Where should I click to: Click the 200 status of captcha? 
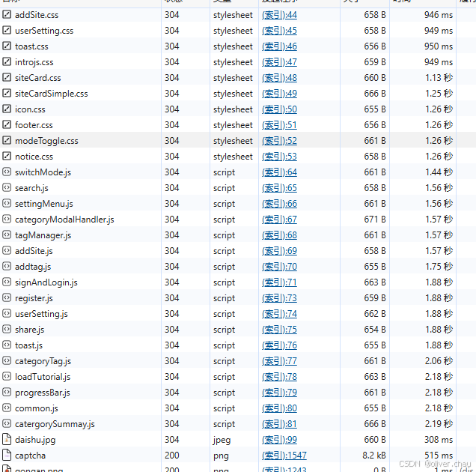[172, 456]
